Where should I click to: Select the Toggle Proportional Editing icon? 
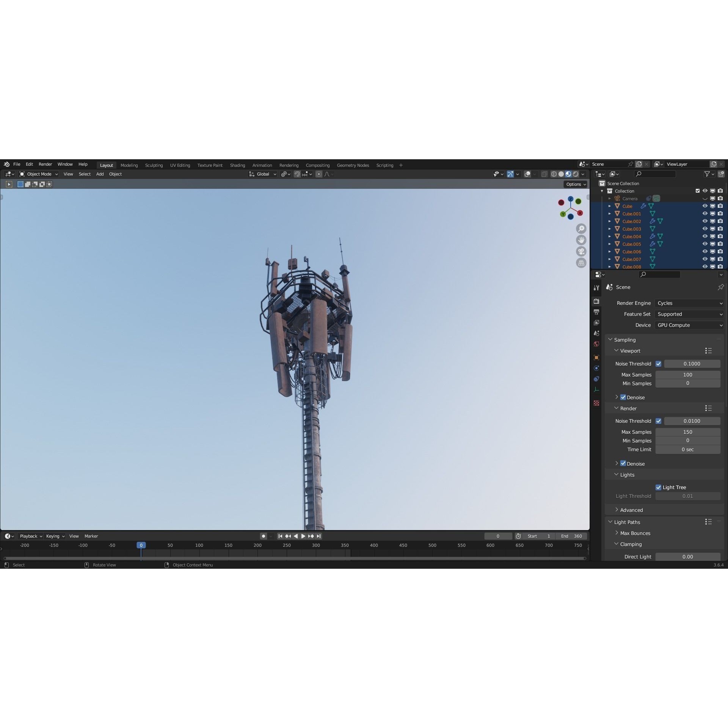(x=318, y=174)
